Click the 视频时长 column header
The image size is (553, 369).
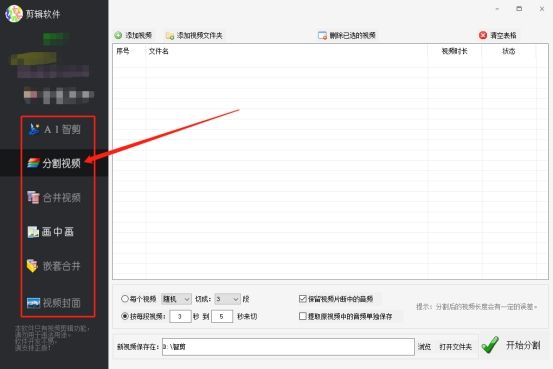click(x=454, y=51)
